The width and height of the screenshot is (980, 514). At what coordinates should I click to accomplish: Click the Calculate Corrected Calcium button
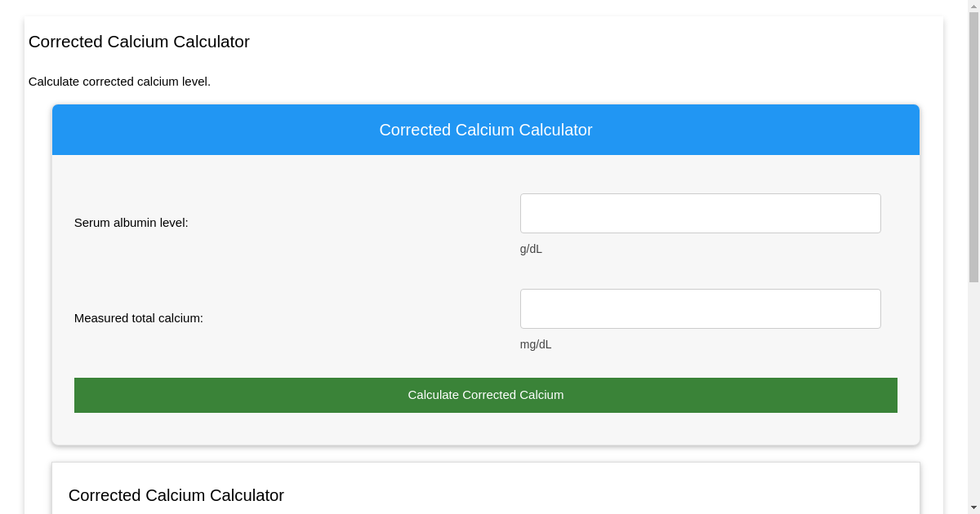pos(486,395)
